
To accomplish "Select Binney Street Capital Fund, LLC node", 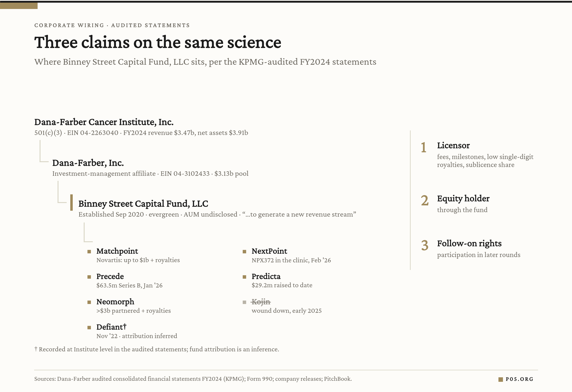I will click(x=143, y=204).
